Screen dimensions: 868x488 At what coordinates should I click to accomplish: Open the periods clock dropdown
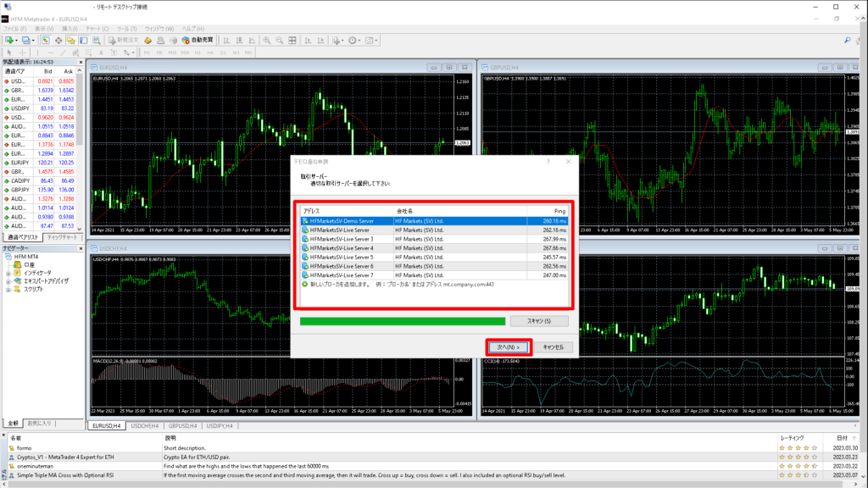(353, 41)
